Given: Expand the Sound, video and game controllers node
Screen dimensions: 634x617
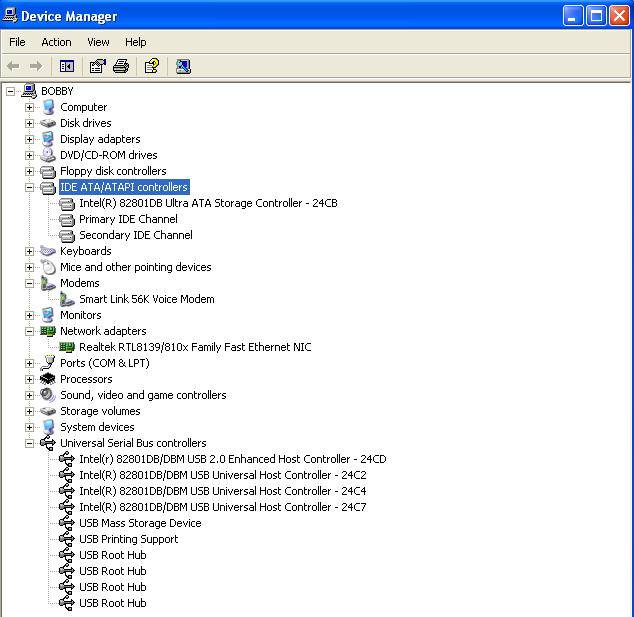Looking at the screenshot, I should tap(30, 395).
